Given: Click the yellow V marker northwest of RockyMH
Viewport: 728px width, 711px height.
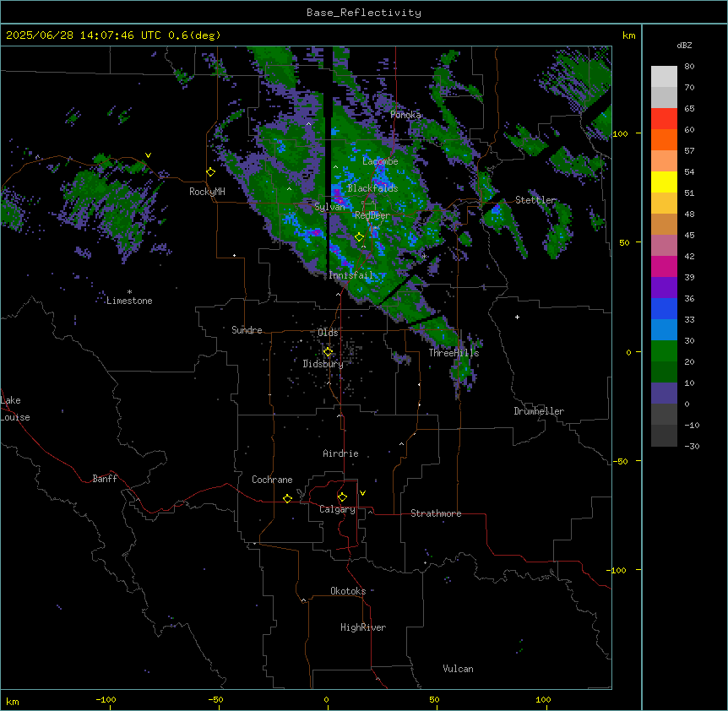Looking at the screenshot, I should [148, 155].
